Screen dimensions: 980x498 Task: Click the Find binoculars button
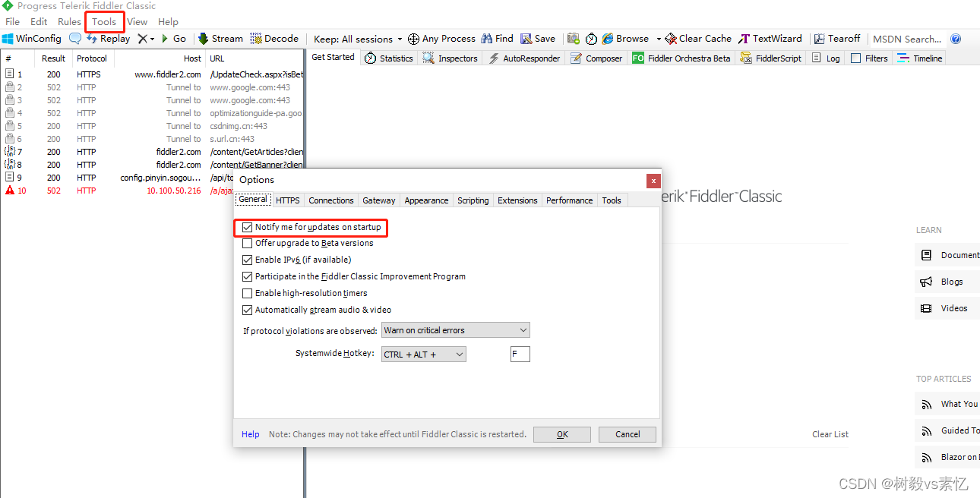click(497, 39)
